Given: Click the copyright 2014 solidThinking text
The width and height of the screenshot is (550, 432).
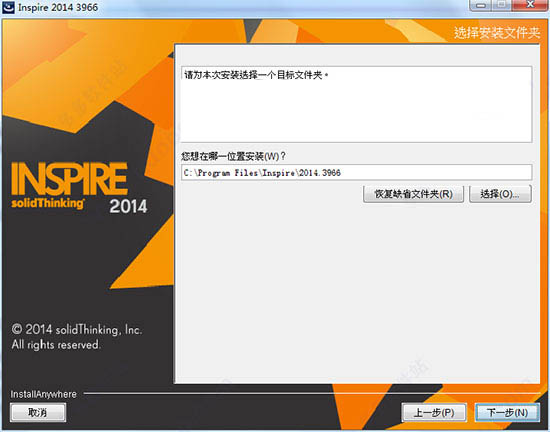Looking at the screenshot, I should (76, 337).
